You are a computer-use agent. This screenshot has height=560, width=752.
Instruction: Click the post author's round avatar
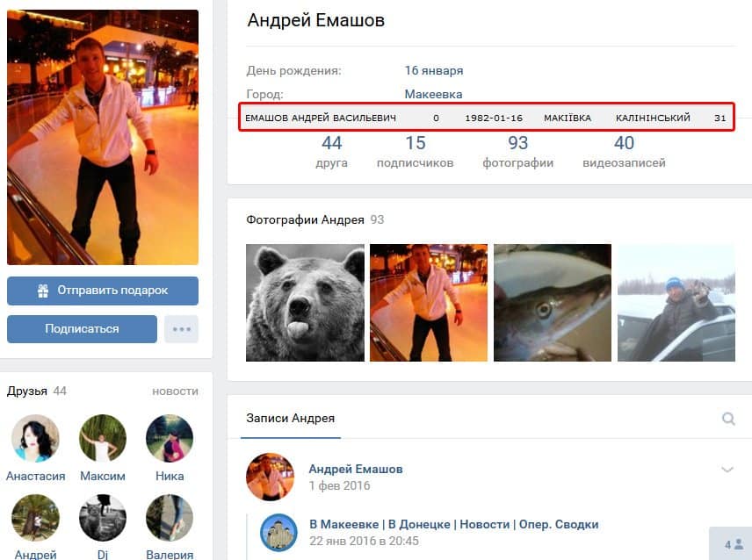coord(270,477)
